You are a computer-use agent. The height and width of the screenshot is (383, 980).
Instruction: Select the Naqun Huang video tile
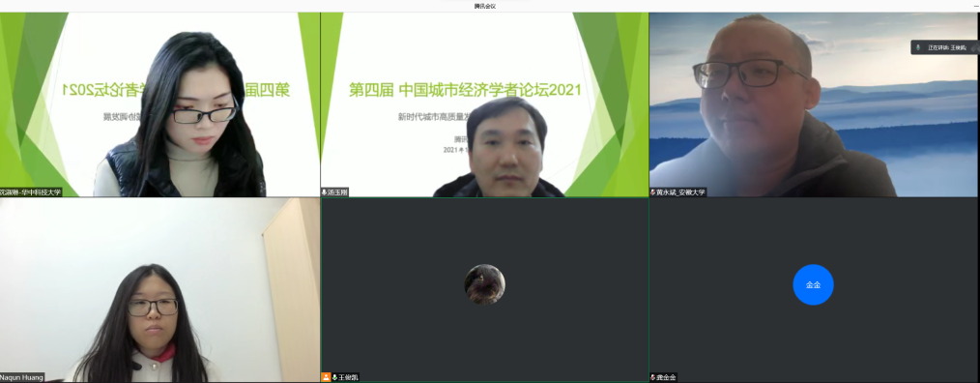pyautogui.click(x=160, y=290)
